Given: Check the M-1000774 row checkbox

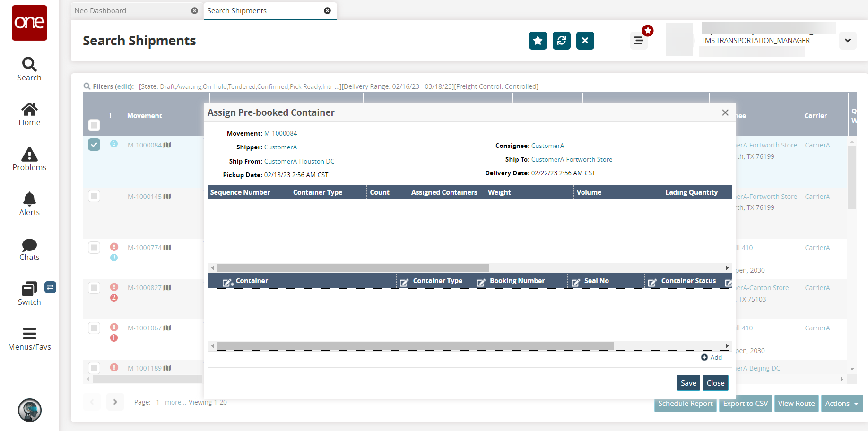Looking at the screenshot, I should point(94,248).
